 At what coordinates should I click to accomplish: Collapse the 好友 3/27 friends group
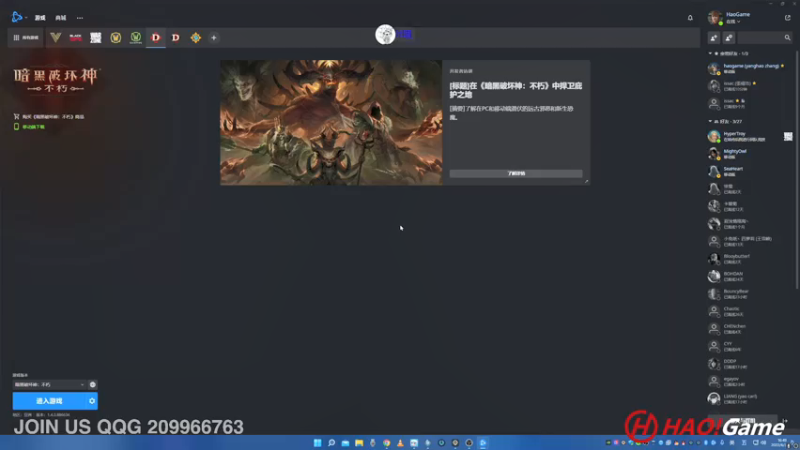coord(710,121)
